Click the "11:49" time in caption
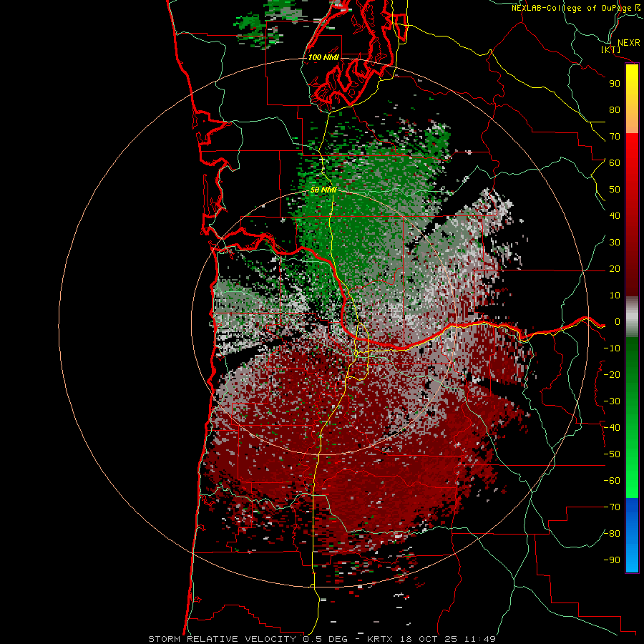Image resolution: width=644 pixels, height=644 pixels. (x=480, y=639)
